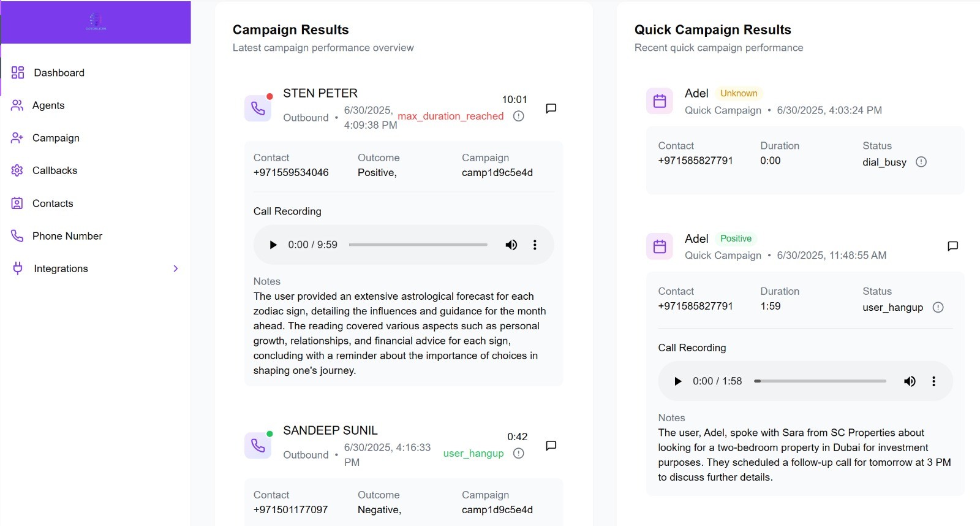Click campaign ID camp1d9c5e4d under STEN PETER

[497, 172]
